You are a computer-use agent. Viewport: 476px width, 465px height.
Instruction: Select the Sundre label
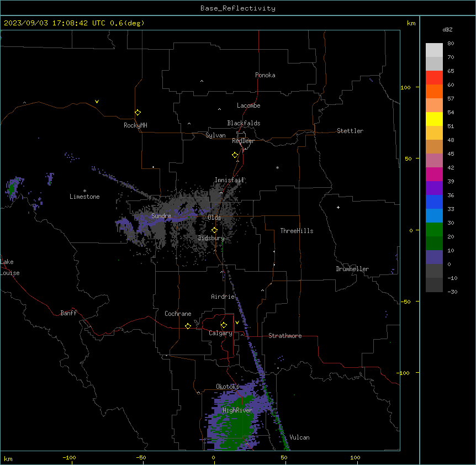pyautogui.click(x=161, y=216)
